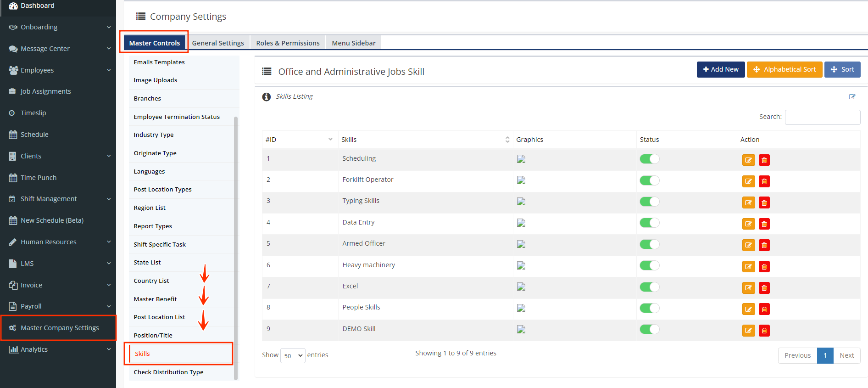This screenshot has width=868, height=388.
Task: Click the Excel graphics thumbnail image
Action: (521, 287)
